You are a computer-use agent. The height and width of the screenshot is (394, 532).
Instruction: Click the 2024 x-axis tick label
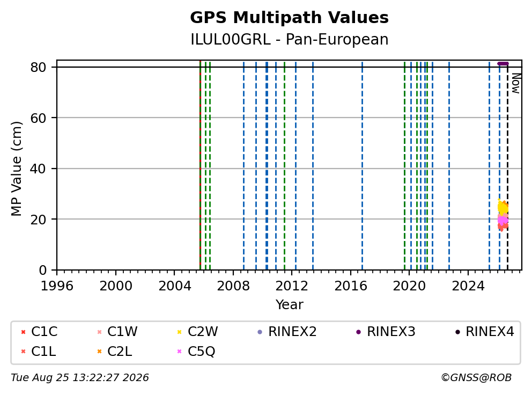point(468,286)
